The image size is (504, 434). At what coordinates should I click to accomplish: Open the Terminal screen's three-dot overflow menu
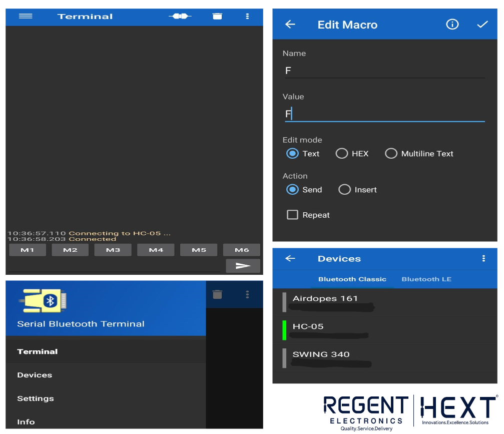(x=247, y=16)
